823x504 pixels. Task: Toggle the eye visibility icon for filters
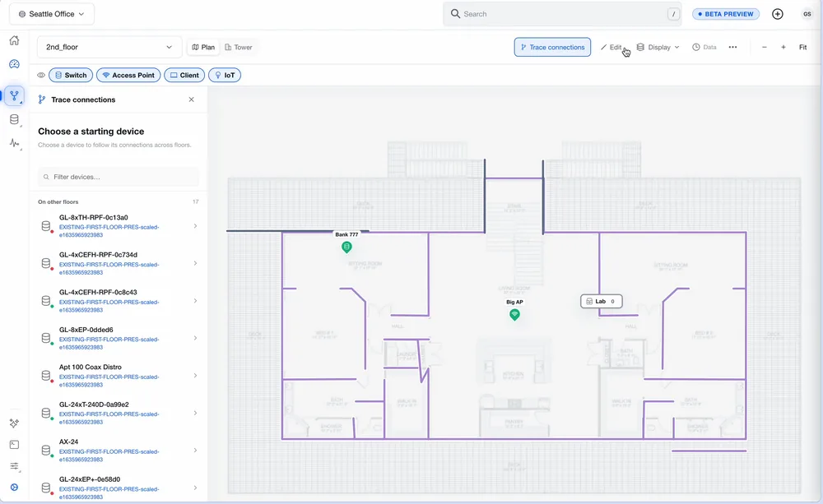point(41,75)
